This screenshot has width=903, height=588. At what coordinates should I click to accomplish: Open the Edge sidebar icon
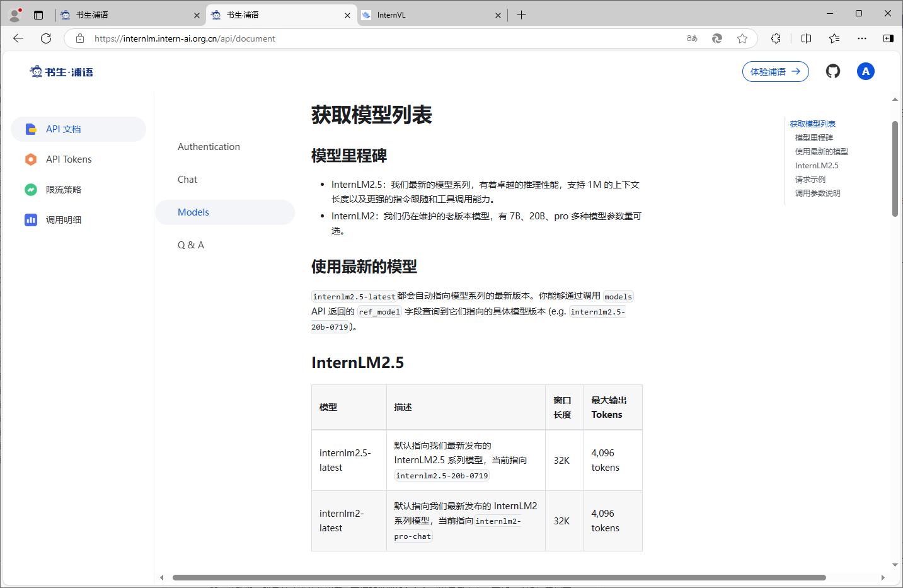click(889, 38)
